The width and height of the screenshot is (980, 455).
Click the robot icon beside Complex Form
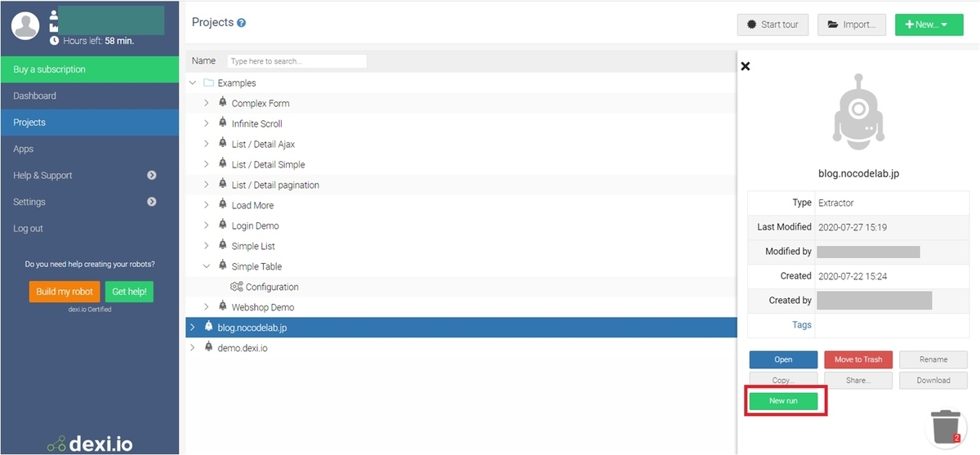[223, 103]
